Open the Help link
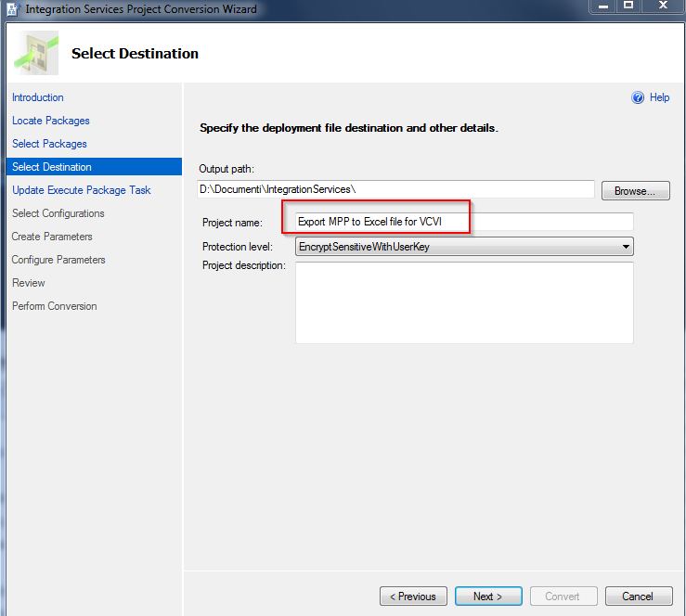Image resolution: width=686 pixels, height=616 pixels. coord(659,97)
